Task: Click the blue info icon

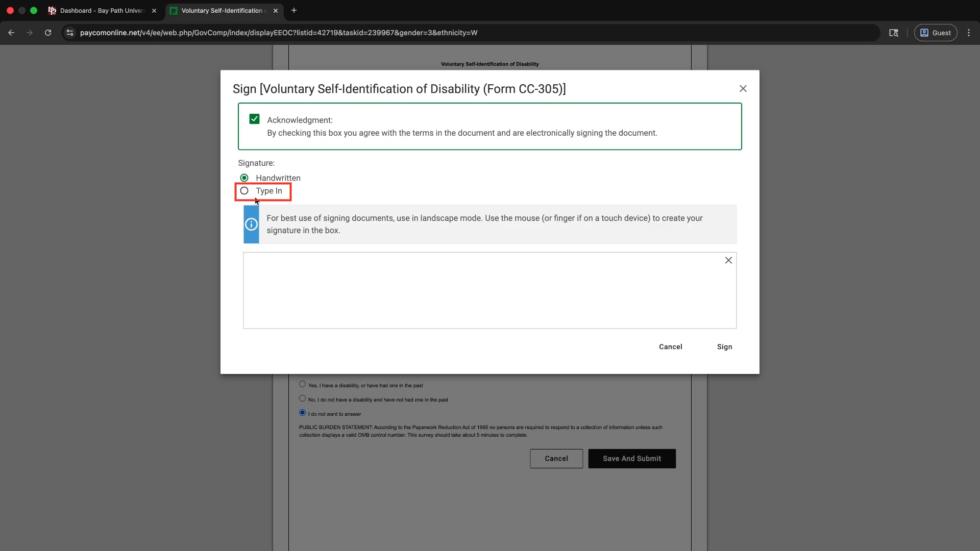Action: coord(251,224)
